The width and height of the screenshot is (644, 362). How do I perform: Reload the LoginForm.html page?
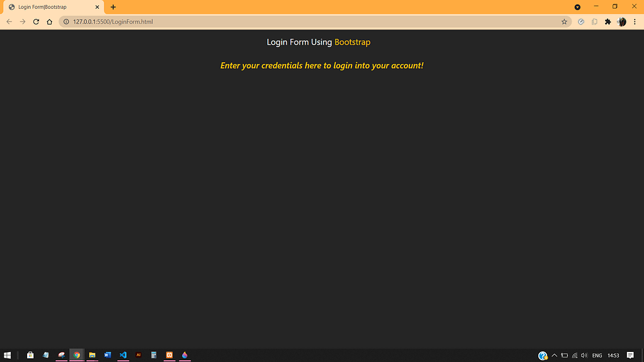pos(36,21)
